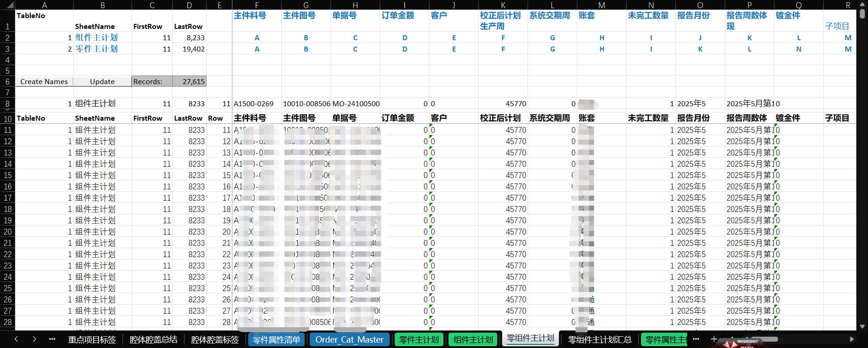Select the green 组件主计划 sheet tab
This screenshot has height=348, width=868.
[x=473, y=339]
